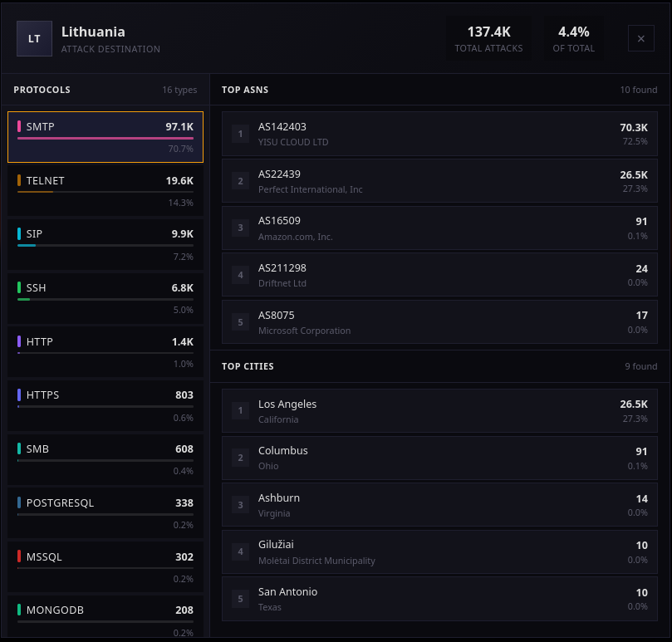Click the HTTPS protocol card

click(105, 405)
